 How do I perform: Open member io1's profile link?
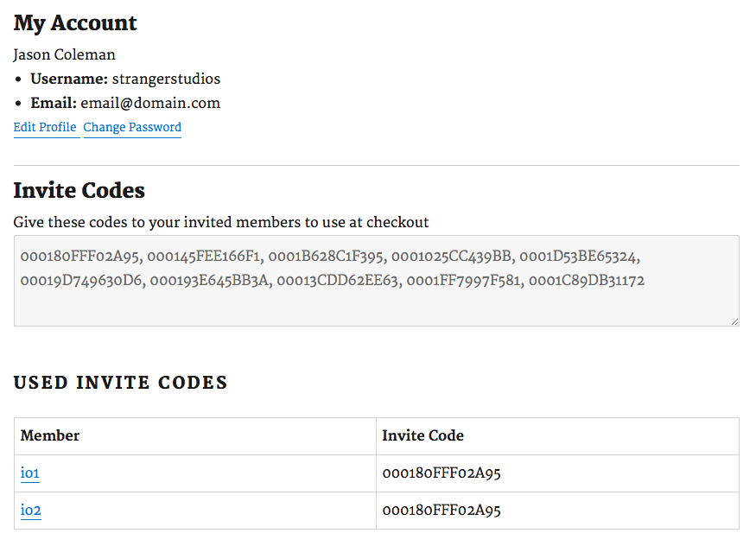pos(30,473)
